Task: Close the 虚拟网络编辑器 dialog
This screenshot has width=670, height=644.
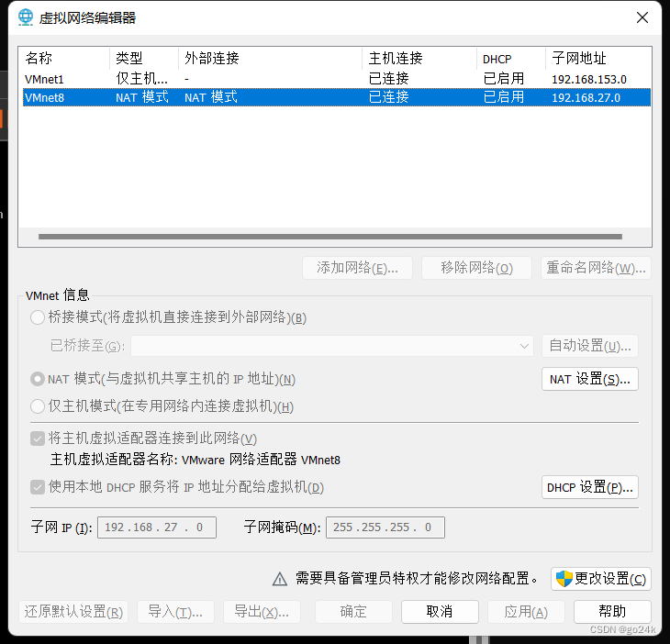Action: (x=642, y=17)
